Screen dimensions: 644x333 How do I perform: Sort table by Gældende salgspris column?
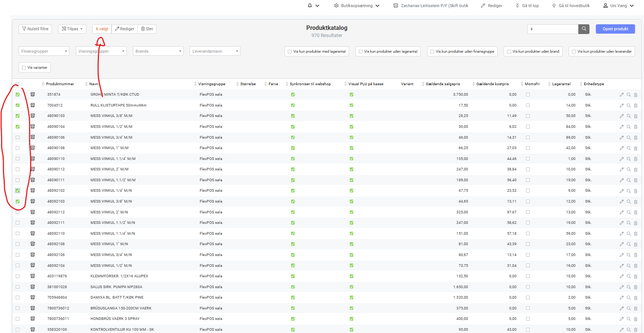click(443, 84)
